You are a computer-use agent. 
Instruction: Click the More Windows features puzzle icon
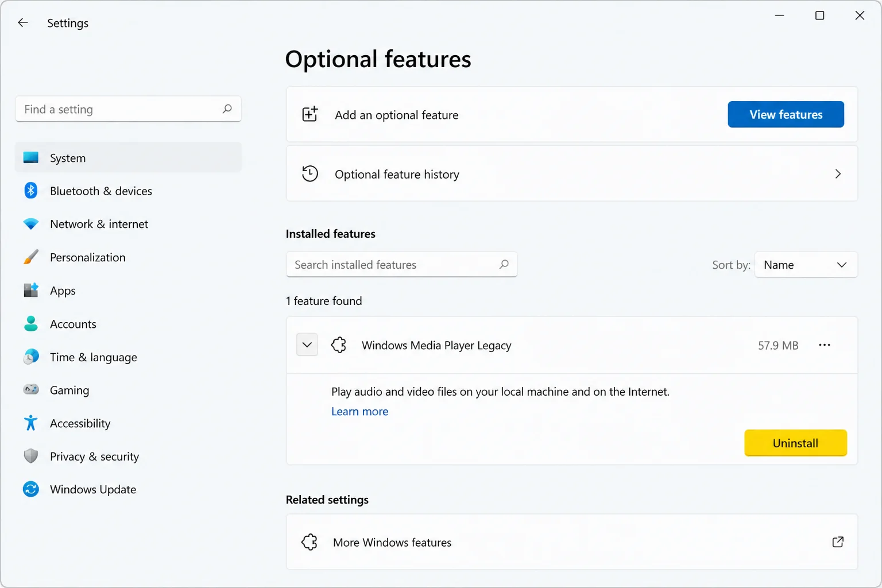(310, 542)
